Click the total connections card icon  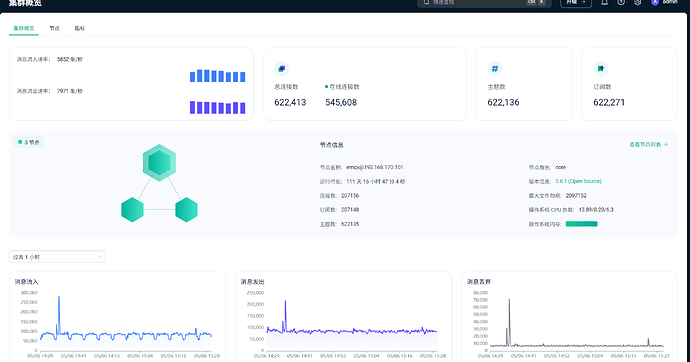(x=281, y=69)
